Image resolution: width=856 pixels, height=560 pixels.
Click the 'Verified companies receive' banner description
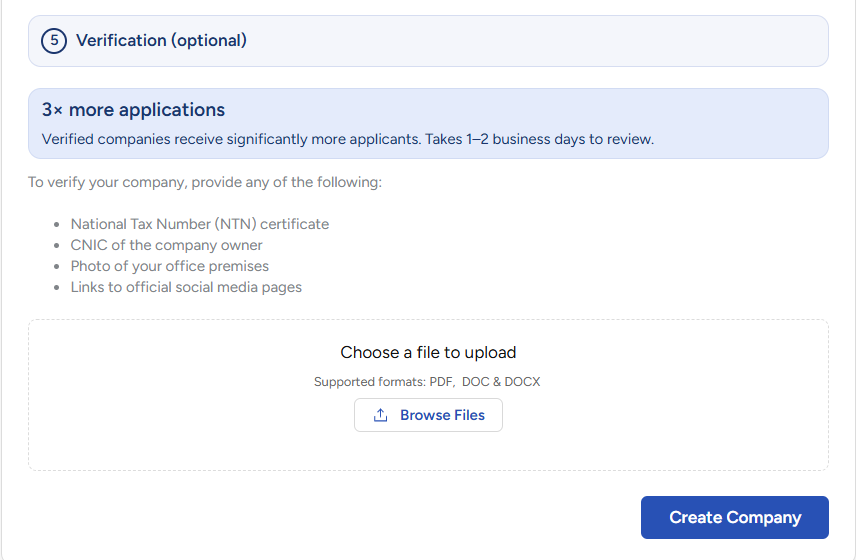click(x=347, y=139)
